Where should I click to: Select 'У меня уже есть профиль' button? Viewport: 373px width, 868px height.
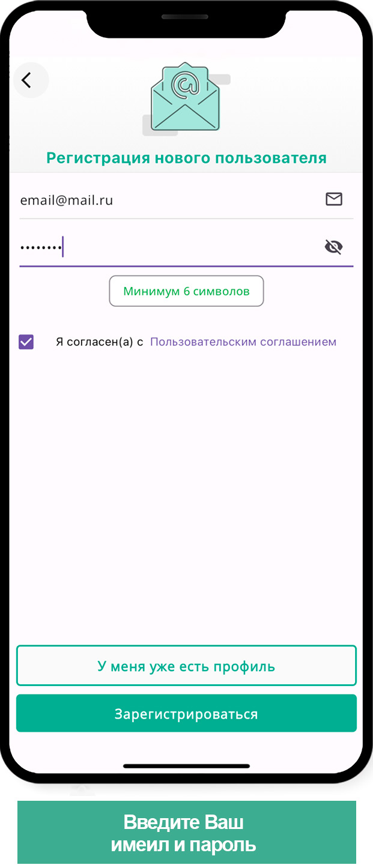186,666
